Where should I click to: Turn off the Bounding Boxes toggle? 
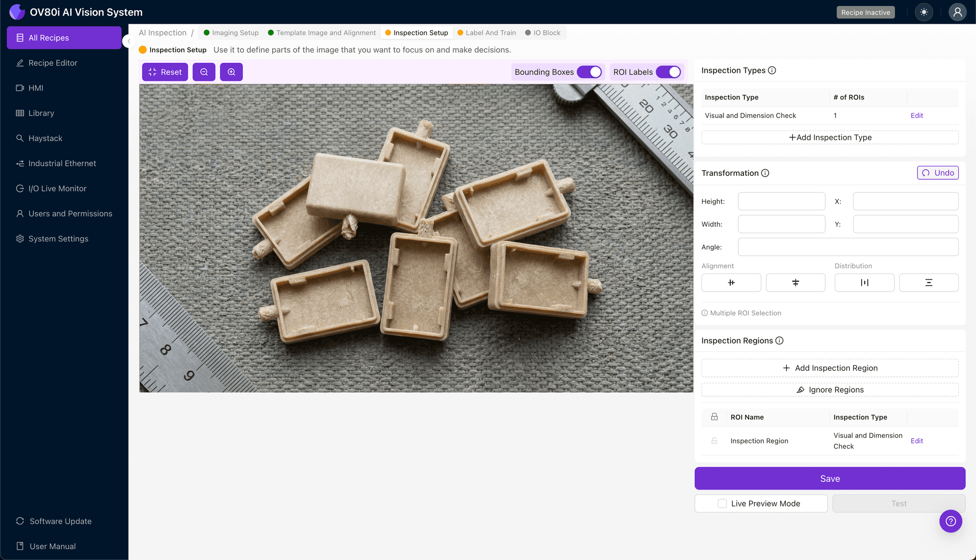tap(590, 72)
